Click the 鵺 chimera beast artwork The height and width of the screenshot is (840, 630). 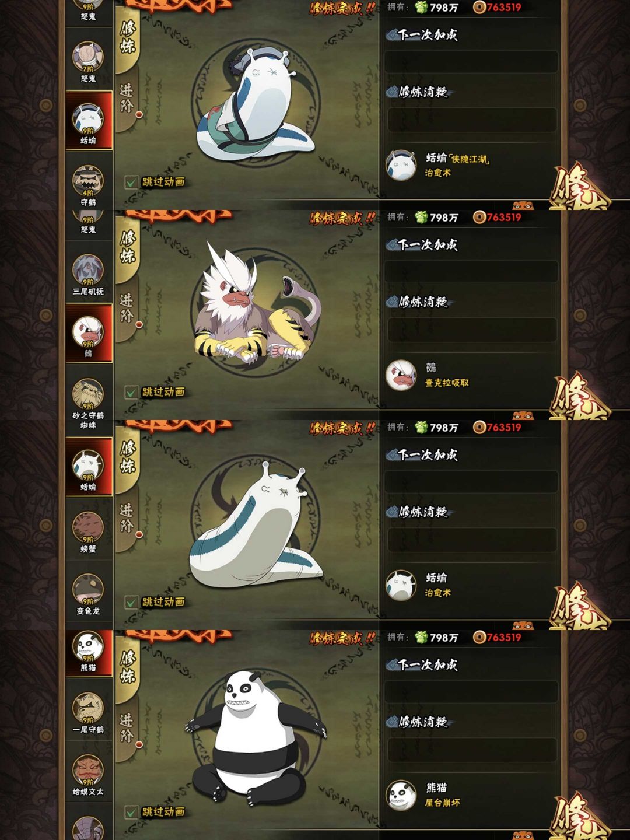click(x=257, y=302)
